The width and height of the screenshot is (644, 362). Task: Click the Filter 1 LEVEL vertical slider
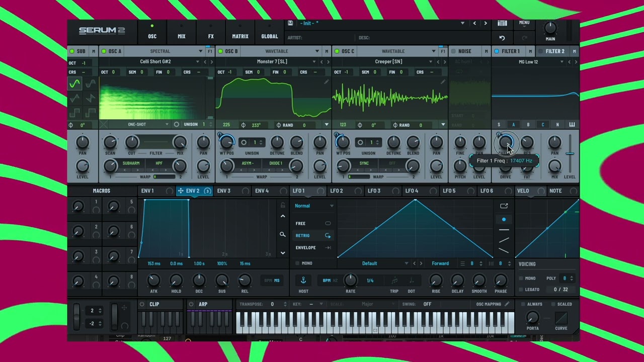click(x=570, y=153)
